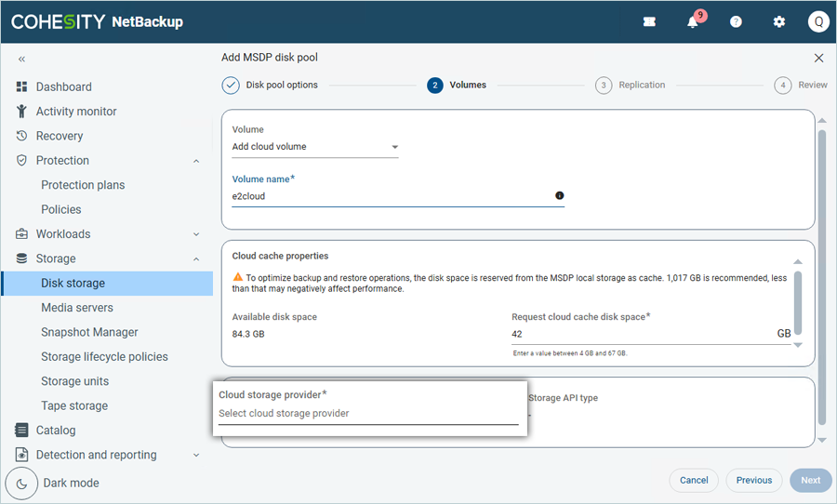Screen dimensions: 837x504
Task: Collapse the Storage section in sidebar
Action: [196, 259]
